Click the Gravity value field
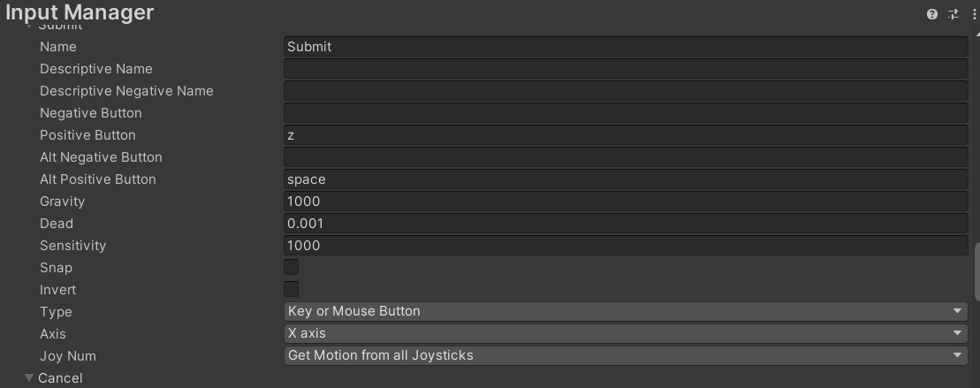The height and width of the screenshot is (388, 980). [626, 202]
